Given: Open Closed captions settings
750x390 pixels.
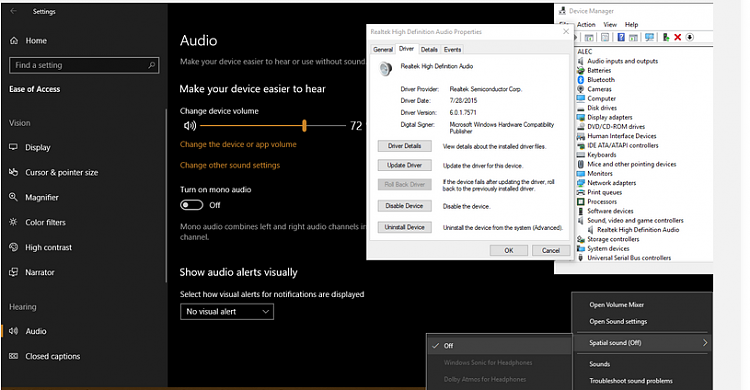Looking at the screenshot, I should [x=44, y=356].
